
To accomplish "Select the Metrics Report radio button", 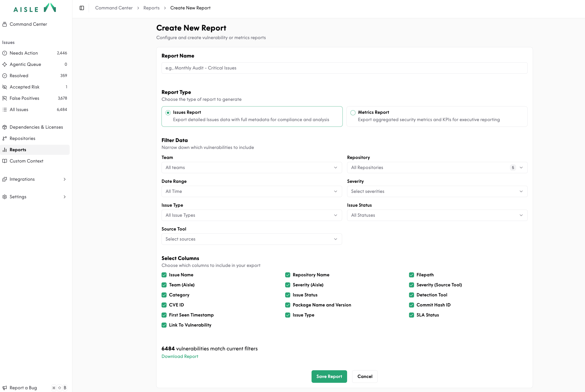I will tap(353, 113).
